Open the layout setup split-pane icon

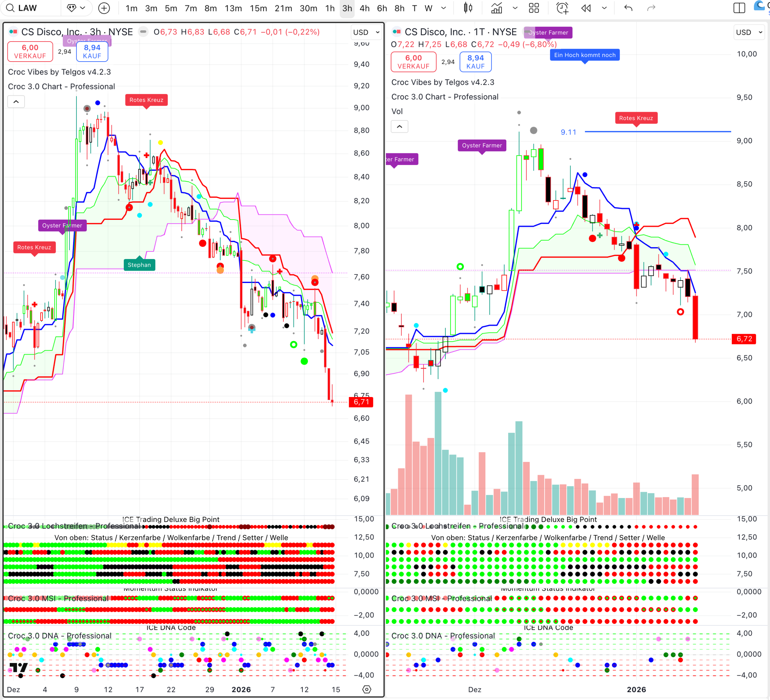click(x=739, y=8)
